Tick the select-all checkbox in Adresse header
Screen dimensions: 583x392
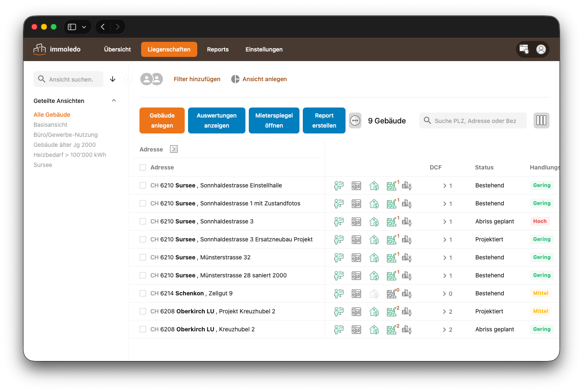pyautogui.click(x=143, y=167)
